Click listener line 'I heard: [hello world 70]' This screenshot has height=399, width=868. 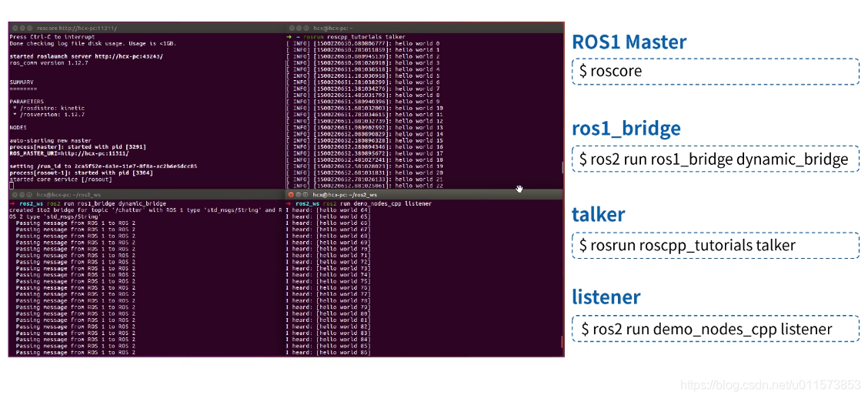pyautogui.click(x=329, y=250)
